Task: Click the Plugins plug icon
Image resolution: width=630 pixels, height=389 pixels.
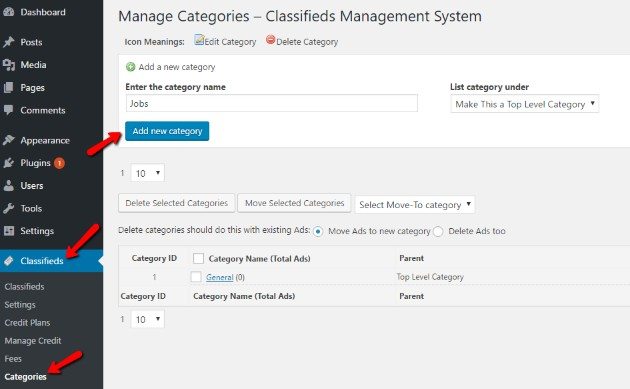Action: pyautogui.click(x=8, y=163)
